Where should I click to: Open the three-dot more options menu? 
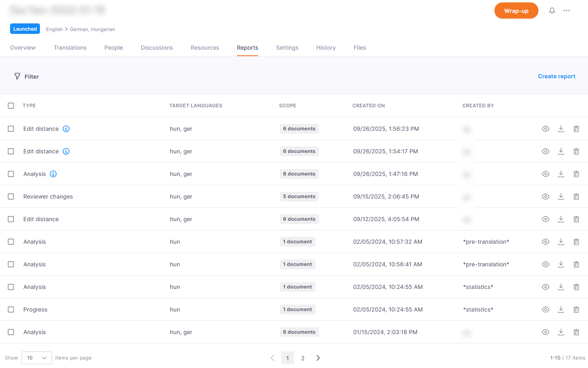(x=567, y=10)
